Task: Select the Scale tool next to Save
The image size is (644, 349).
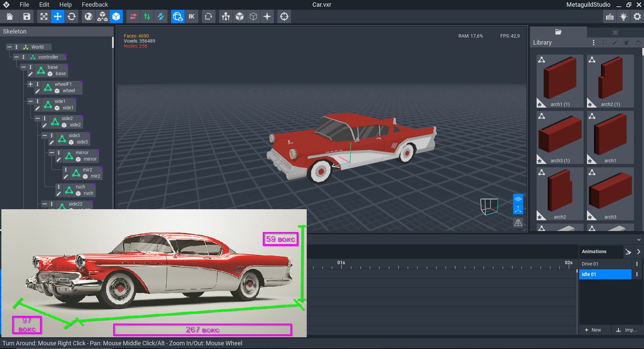Action: coord(43,17)
